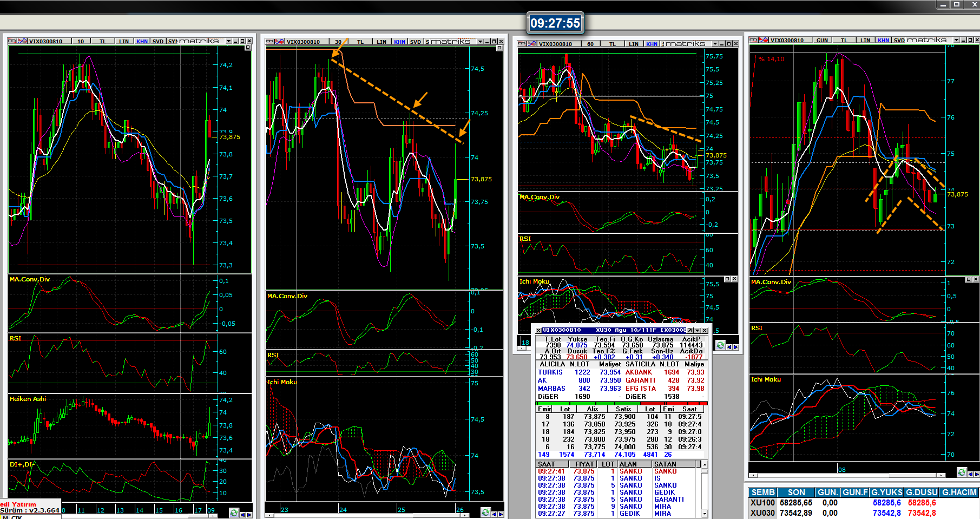980x519 pixels.
Task: Click the small square icon at the top right of the 30-minute chart
Action: pyautogui.click(x=499, y=48)
